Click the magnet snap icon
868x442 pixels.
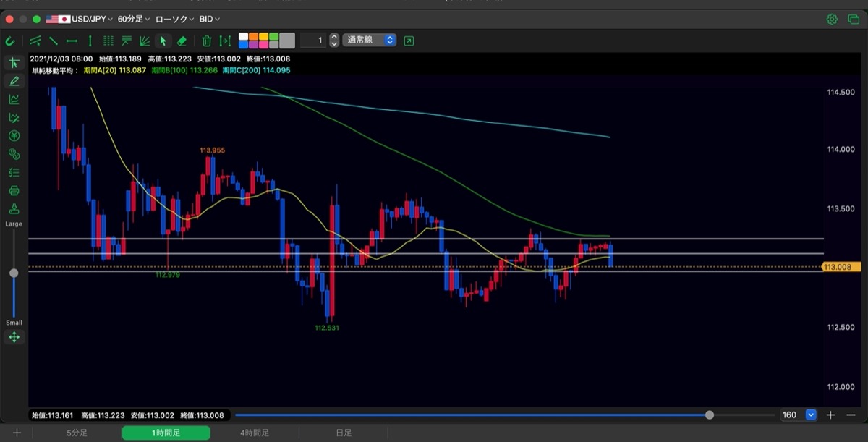[10, 41]
